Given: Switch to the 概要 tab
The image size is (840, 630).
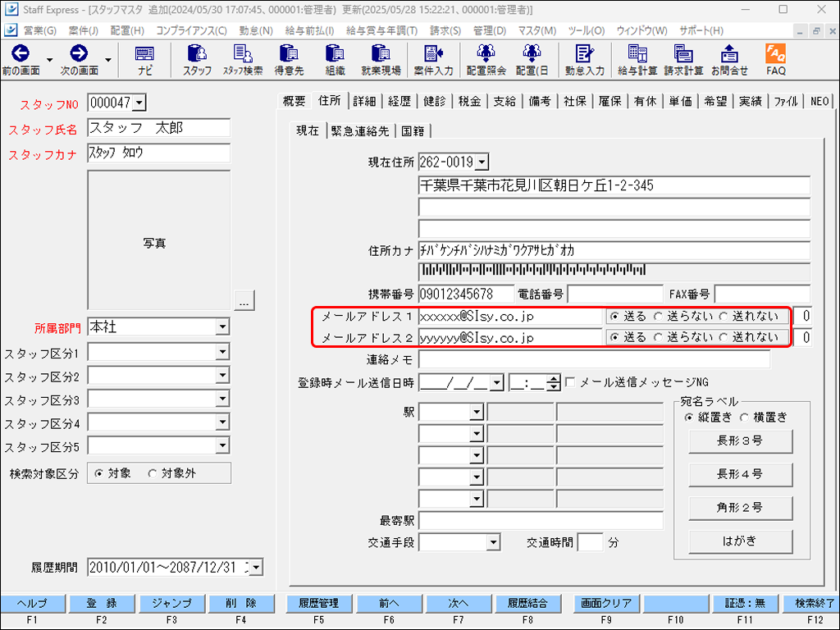Looking at the screenshot, I should click(294, 101).
